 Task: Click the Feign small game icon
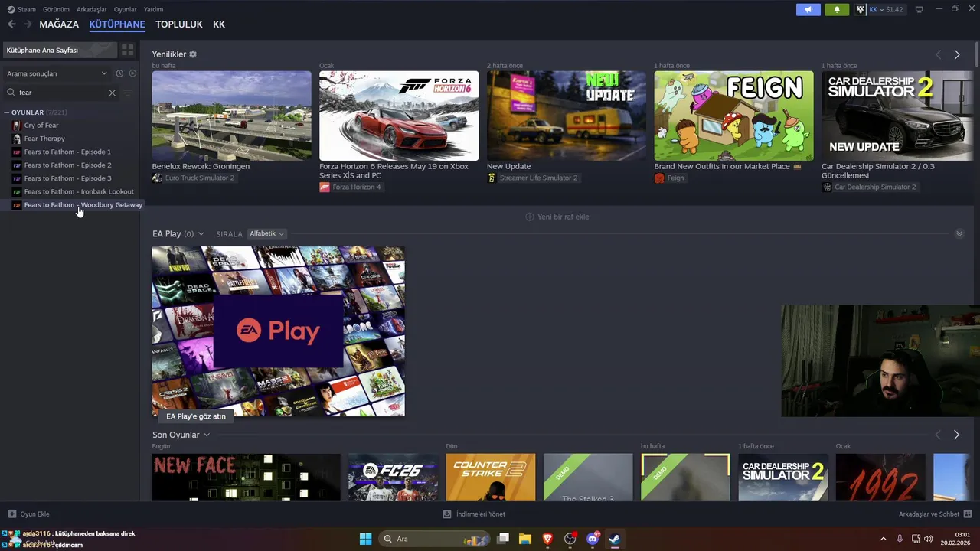(659, 178)
